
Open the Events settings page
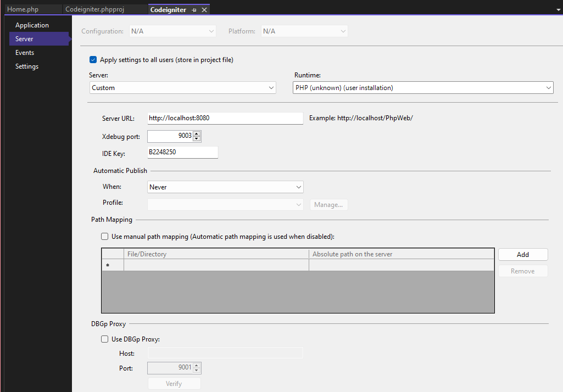[25, 53]
